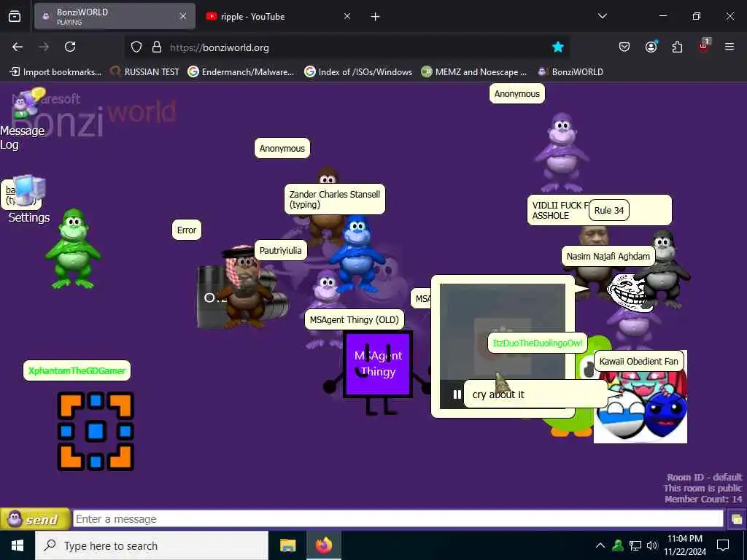Click the Send button
Viewport: 747px width, 560px height.
(35, 519)
